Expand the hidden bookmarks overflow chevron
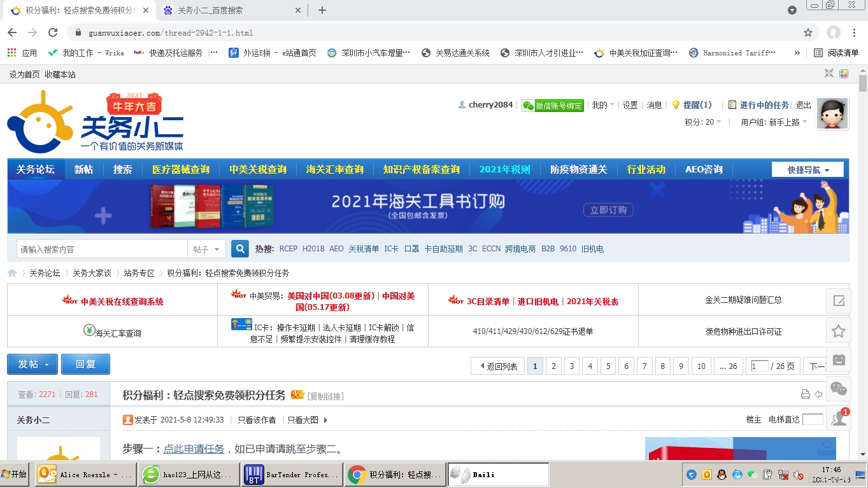The width and height of the screenshot is (868, 488). pos(797,53)
